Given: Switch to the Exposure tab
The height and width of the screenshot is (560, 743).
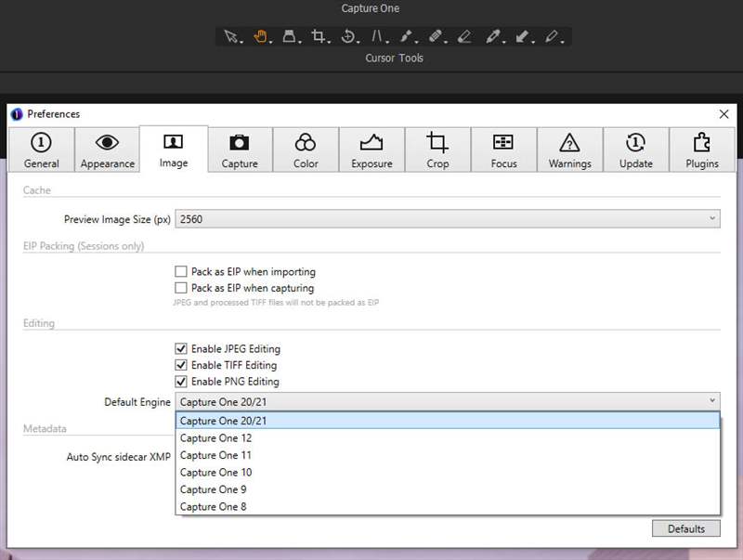Looking at the screenshot, I should pos(372,150).
